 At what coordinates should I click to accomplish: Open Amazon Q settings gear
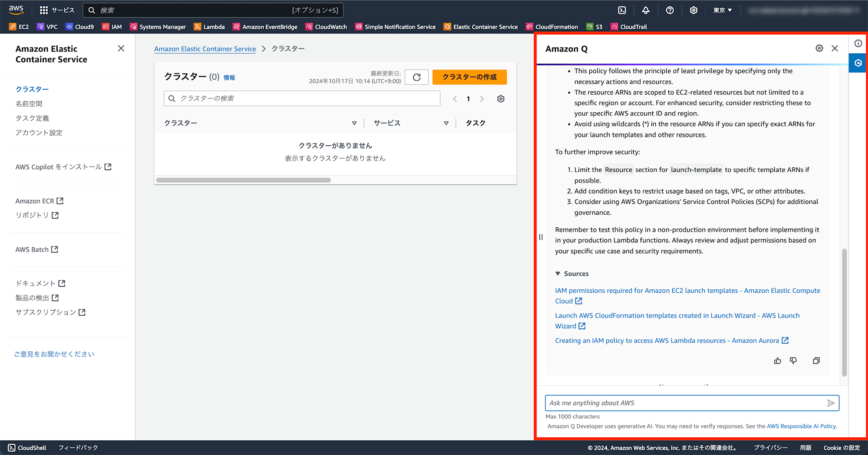coord(819,48)
